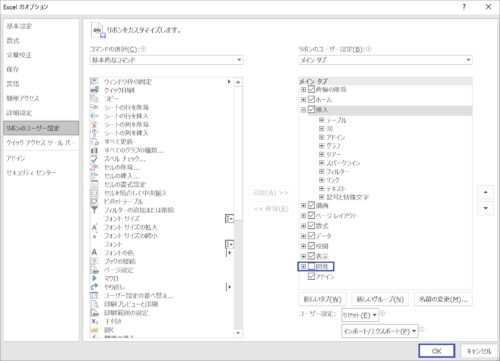Select the すべてのグラフの種類 chart icon
The height and width of the screenshot is (361, 500).
[x=95, y=150]
